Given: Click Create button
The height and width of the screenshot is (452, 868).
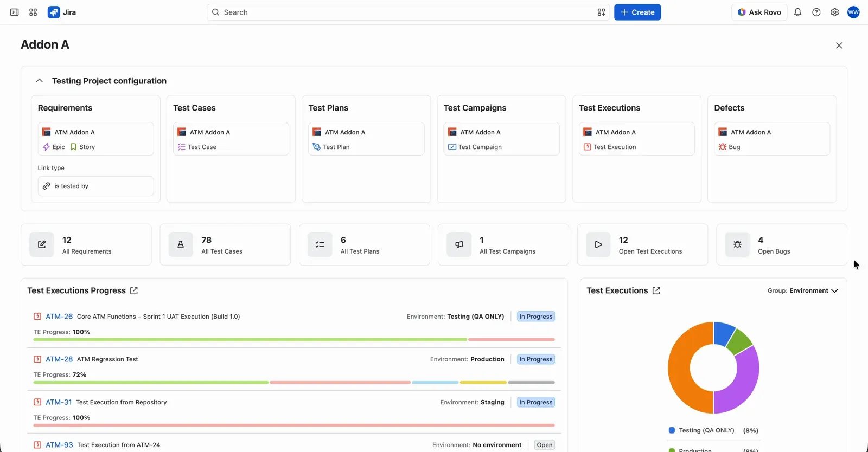Looking at the screenshot, I should coord(637,12).
